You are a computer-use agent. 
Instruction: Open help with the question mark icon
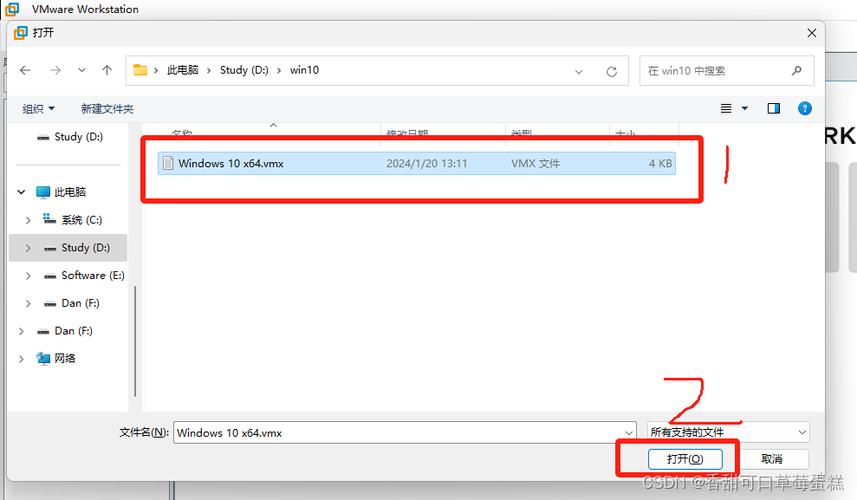click(805, 108)
